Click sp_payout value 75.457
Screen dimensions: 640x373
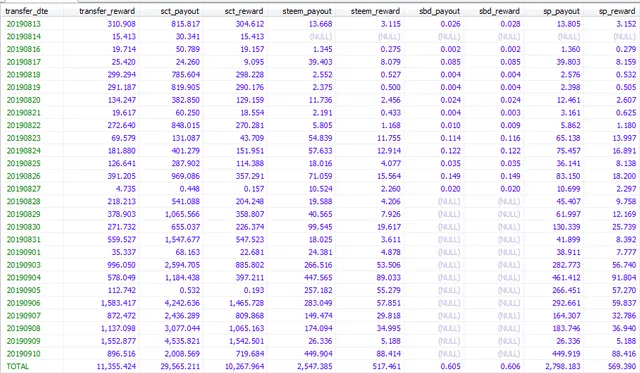pos(568,151)
